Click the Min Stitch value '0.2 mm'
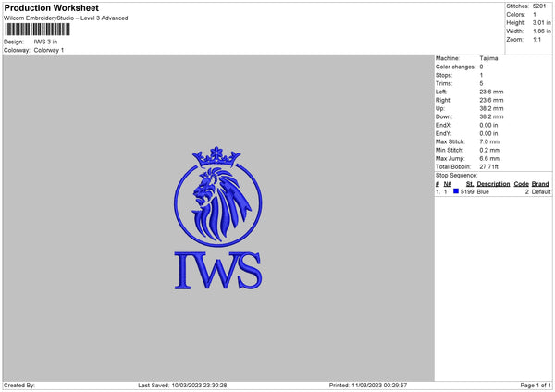This screenshot has height=392, width=555. [490, 151]
